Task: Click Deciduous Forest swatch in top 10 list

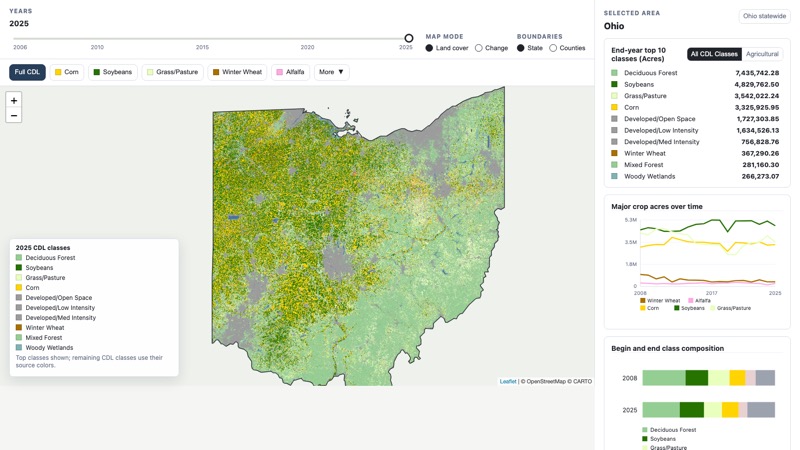Action: tap(614, 73)
